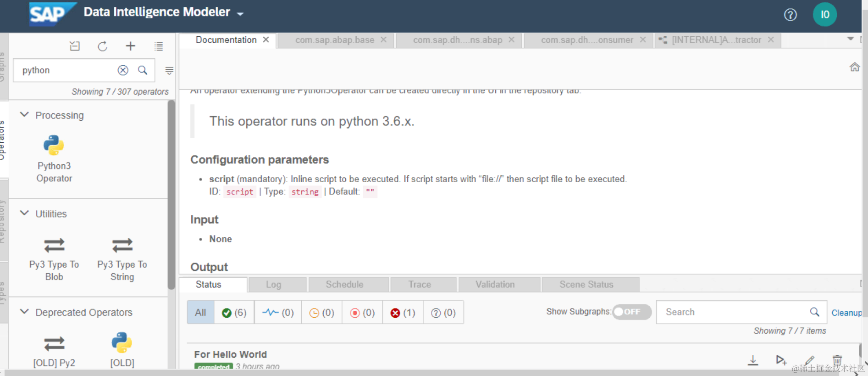Clear the python search text
Screen dimensions: 868x376
123,70
